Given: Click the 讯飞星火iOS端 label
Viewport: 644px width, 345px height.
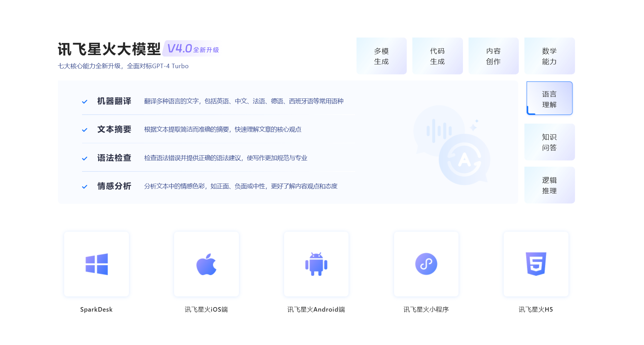Looking at the screenshot, I should [206, 310].
